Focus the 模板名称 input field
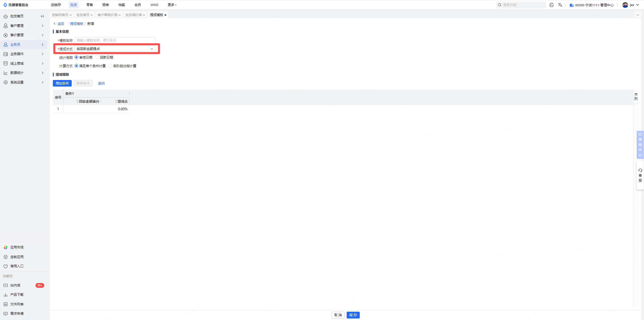This screenshot has width=644, height=320. pyautogui.click(x=115, y=40)
